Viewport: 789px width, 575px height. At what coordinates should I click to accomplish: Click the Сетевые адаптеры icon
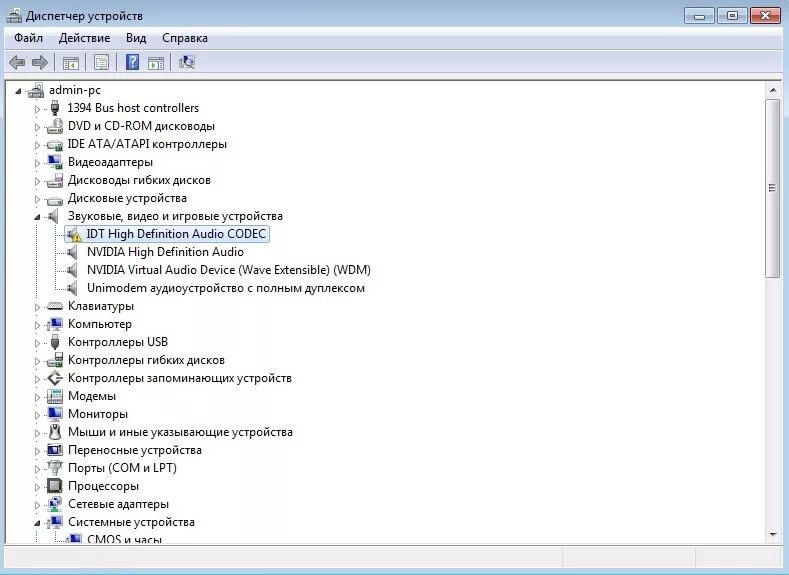[x=54, y=504]
